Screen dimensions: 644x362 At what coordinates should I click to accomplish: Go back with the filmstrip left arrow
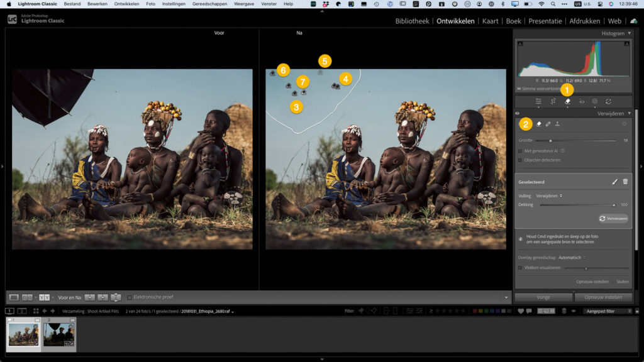45,311
